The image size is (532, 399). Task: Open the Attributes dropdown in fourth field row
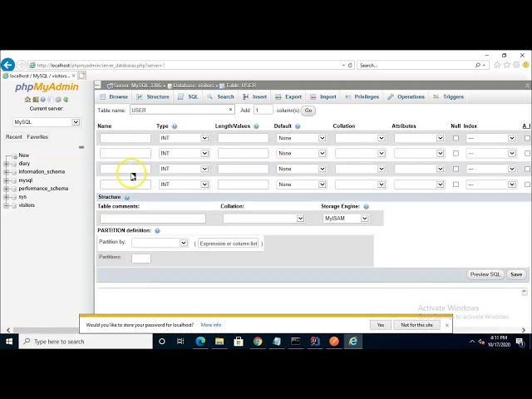coord(419,185)
